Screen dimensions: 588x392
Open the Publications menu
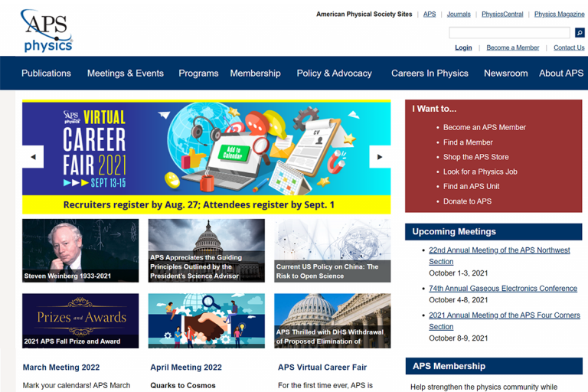(46, 73)
